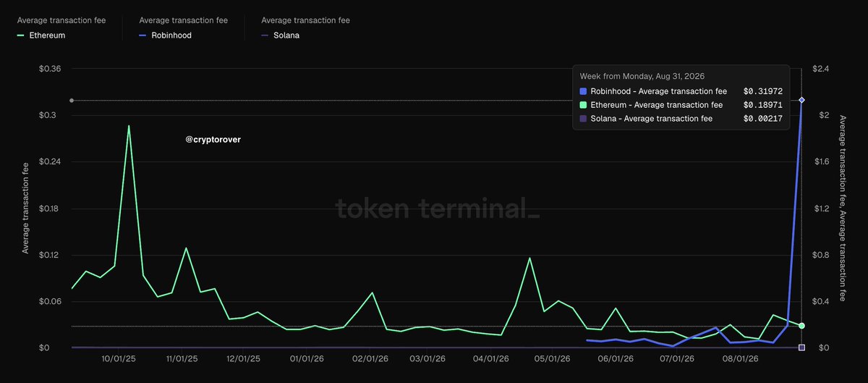Click 'Robinhood - Average transaction fee' tooltip row
Viewport: 868px width, 383px height.
(x=681, y=91)
